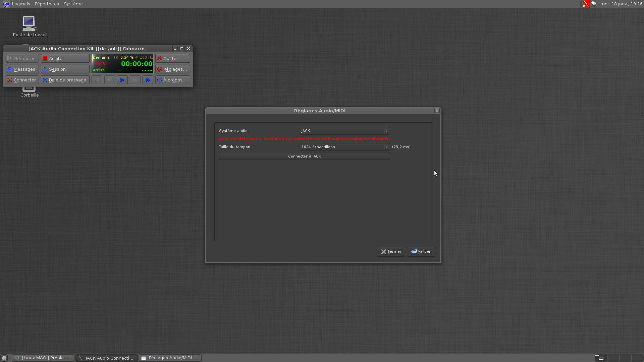Viewport: 644px width, 362px height.
Task: Click the Valider button
Action: (x=421, y=251)
